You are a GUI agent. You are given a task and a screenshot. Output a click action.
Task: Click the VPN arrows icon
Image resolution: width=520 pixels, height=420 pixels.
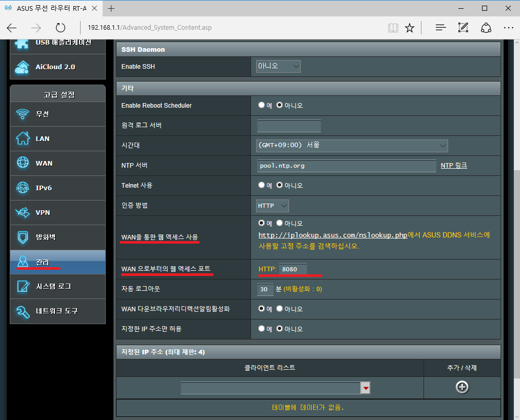[23, 212]
